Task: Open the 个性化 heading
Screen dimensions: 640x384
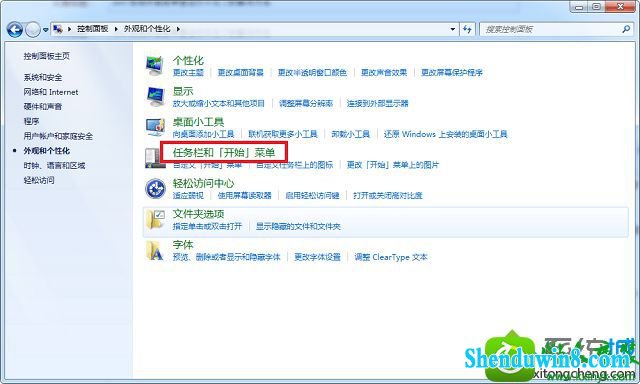Action: pyautogui.click(x=188, y=61)
